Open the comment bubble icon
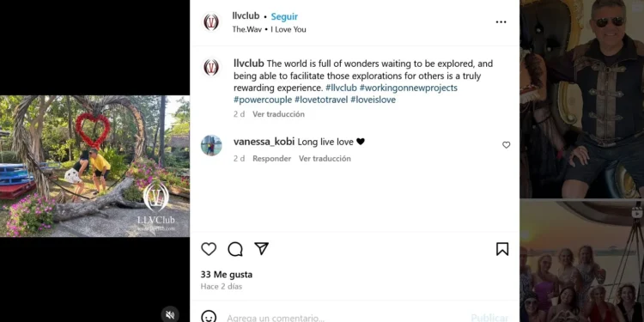The image size is (644, 322). tap(235, 249)
